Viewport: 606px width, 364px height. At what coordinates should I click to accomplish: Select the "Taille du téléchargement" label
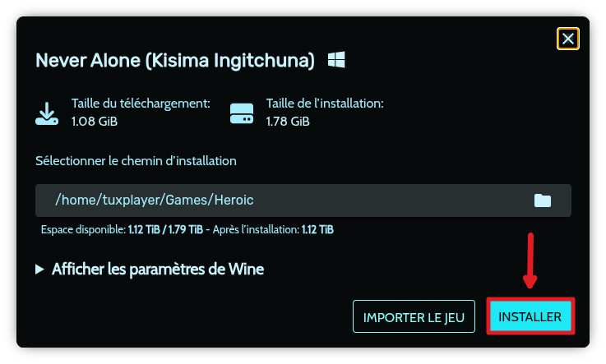pos(141,104)
